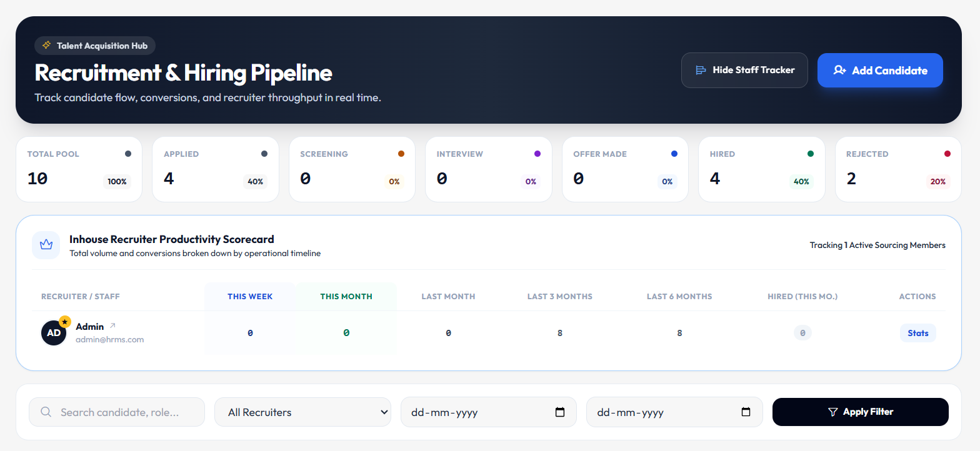Click the Total Pool stat card
Viewport: 980px width, 451px height.
[x=79, y=169]
